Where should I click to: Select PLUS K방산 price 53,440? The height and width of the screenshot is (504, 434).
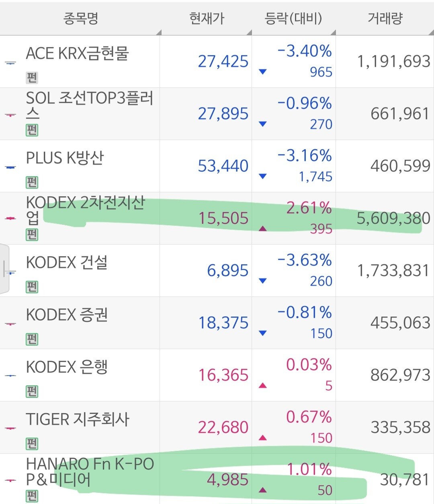223,166
